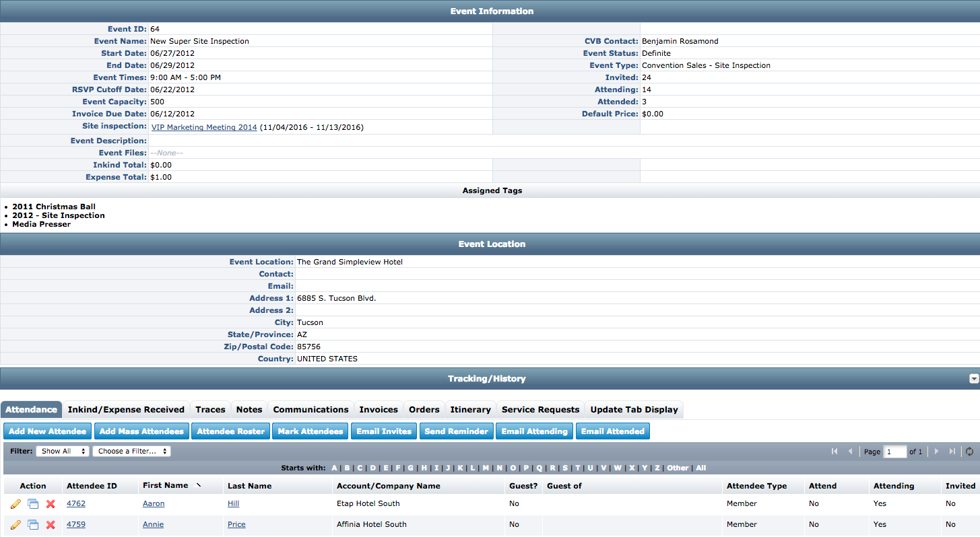
Task: Open VIP Marketing Meeting 2014 link
Action: [x=204, y=127]
